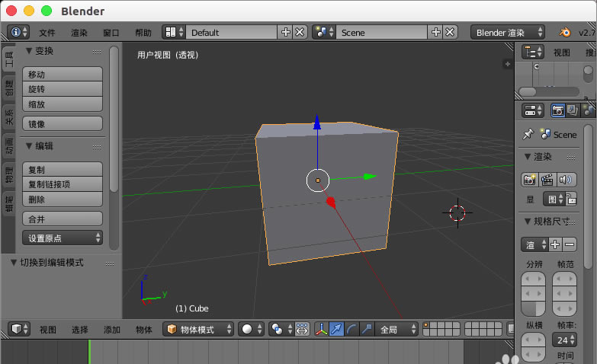Select the translate manipulator arrow icon
The height and width of the screenshot is (364, 597).
(x=336, y=330)
